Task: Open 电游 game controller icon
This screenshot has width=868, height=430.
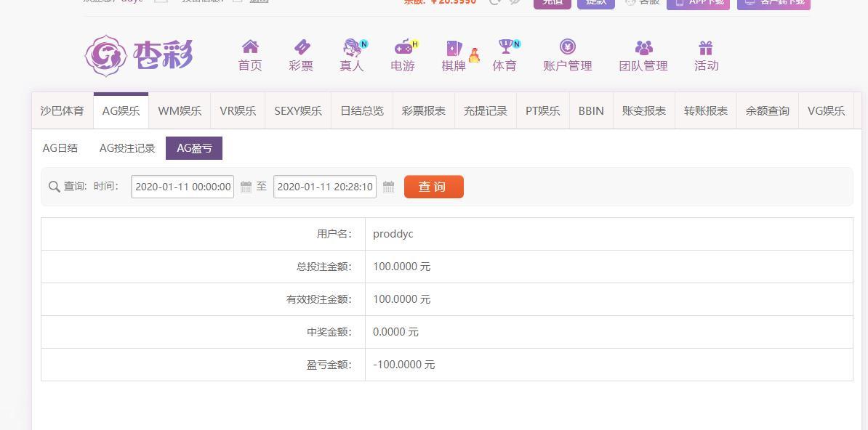Action: [403, 48]
